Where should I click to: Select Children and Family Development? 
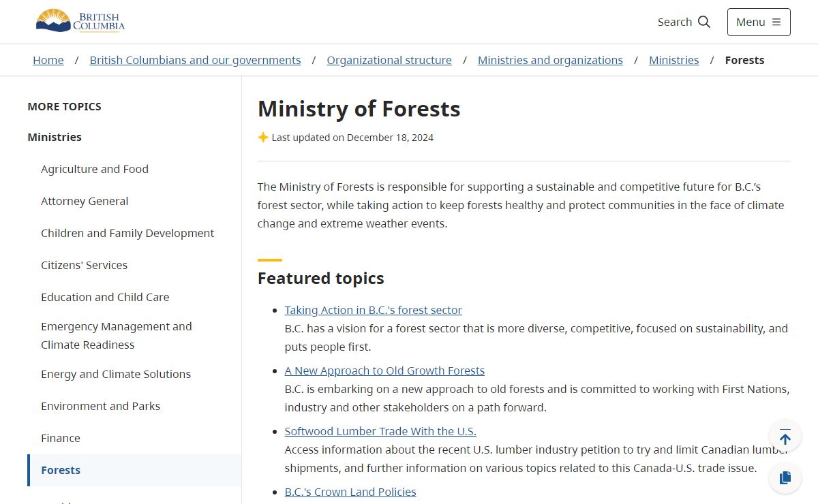[127, 233]
